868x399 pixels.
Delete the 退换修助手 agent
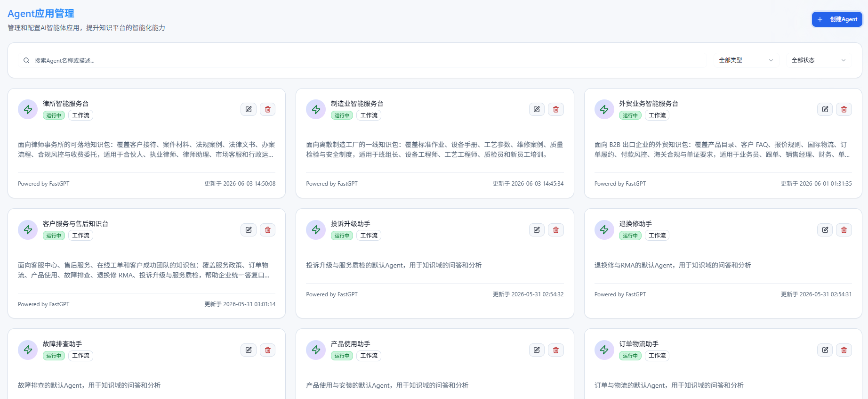coord(844,230)
